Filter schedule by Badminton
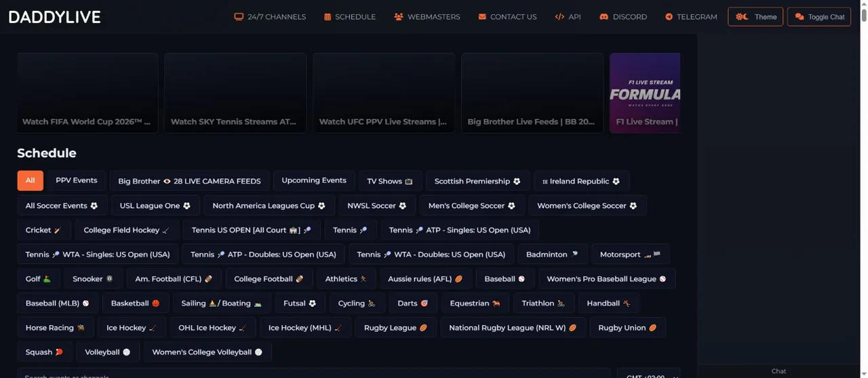Image resolution: width=868 pixels, height=378 pixels. (x=553, y=254)
